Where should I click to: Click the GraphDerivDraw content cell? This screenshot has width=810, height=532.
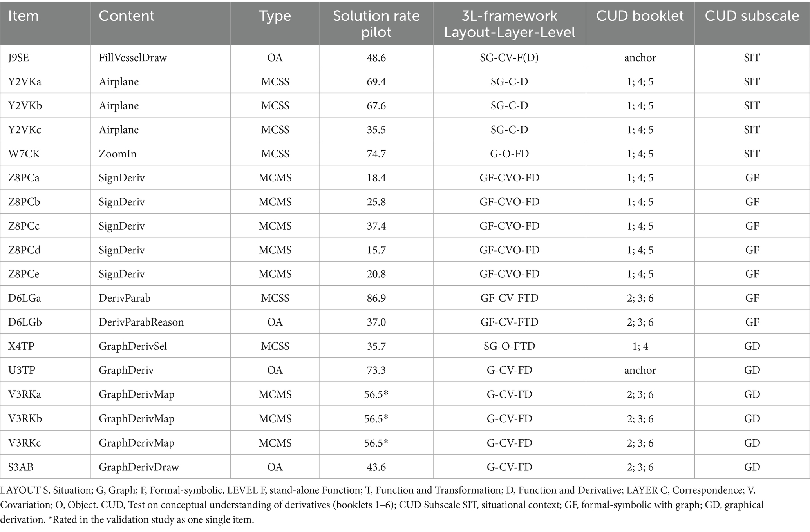pos(139,467)
